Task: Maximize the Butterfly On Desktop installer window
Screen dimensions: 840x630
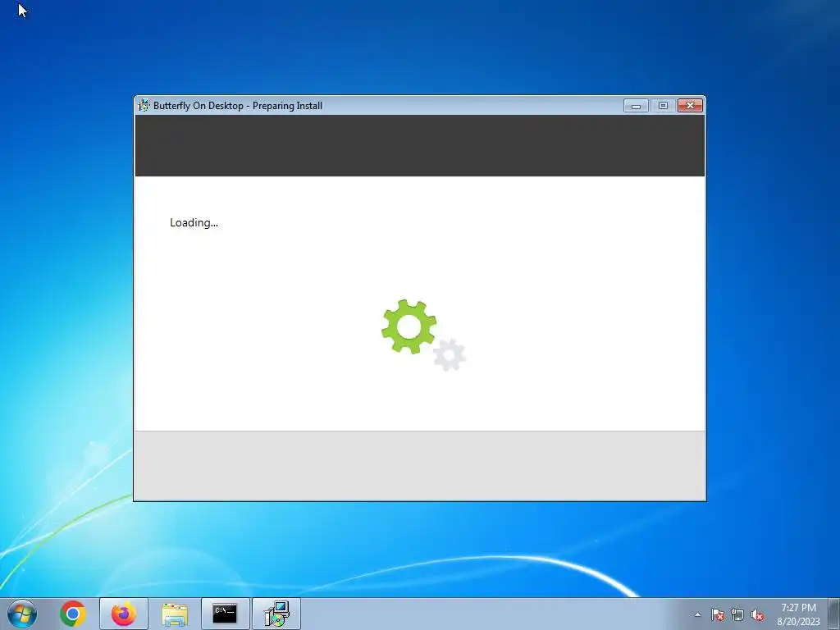Action: pos(663,106)
